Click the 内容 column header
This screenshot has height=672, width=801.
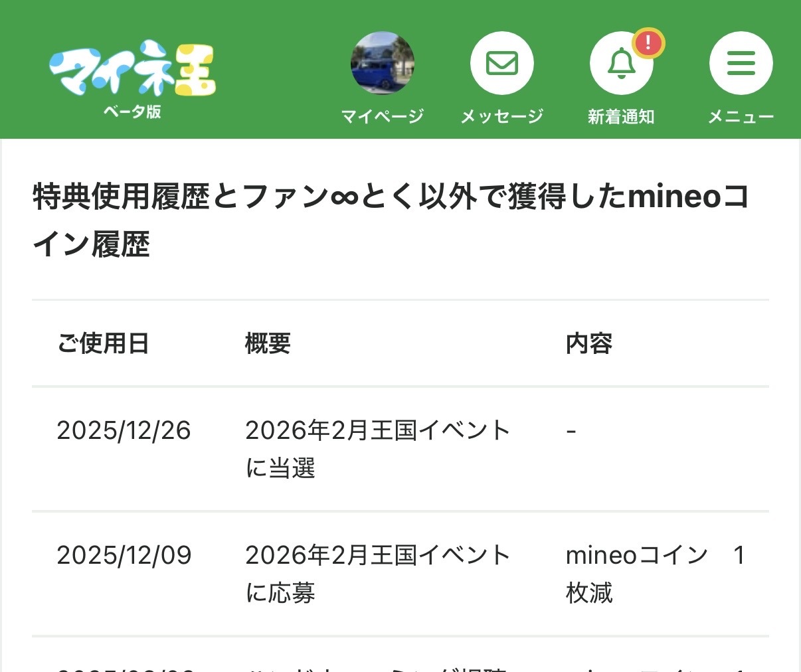point(588,343)
